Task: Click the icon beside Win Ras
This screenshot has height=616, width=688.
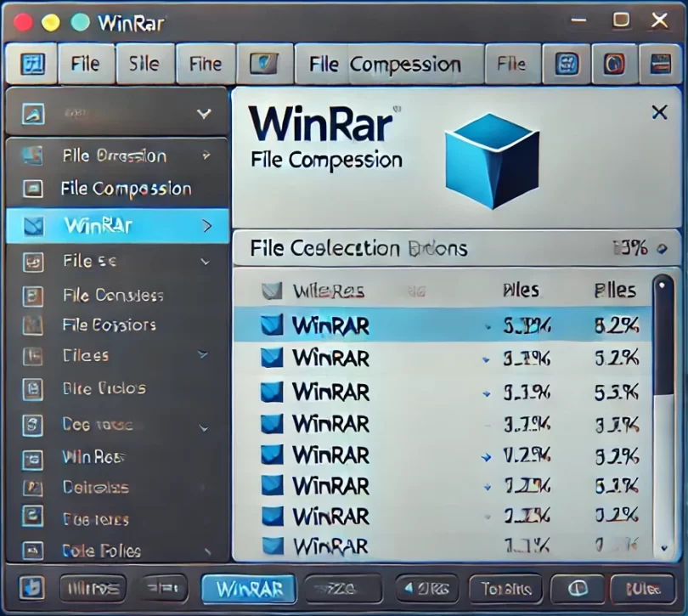Action: (x=33, y=460)
